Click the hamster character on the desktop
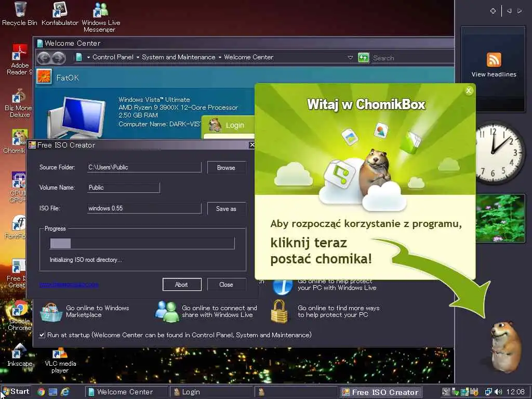Viewport: 532px width, 399px height. (x=506, y=346)
